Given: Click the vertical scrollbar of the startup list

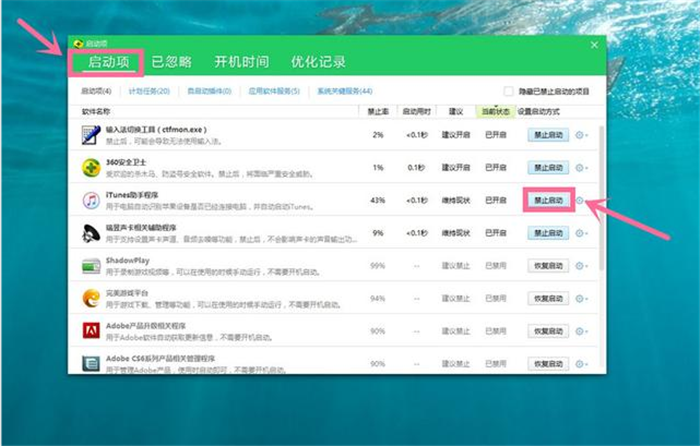Looking at the screenshot, I should click(602, 198).
